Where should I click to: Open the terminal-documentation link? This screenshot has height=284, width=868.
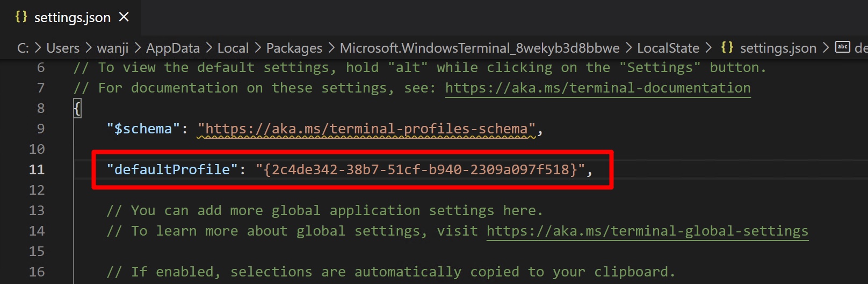coord(598,88)
